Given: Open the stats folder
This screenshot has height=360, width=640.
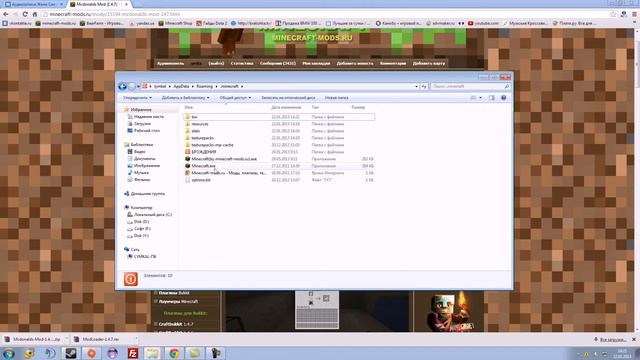Looking at the screenshot, I should tap(196, 131).
